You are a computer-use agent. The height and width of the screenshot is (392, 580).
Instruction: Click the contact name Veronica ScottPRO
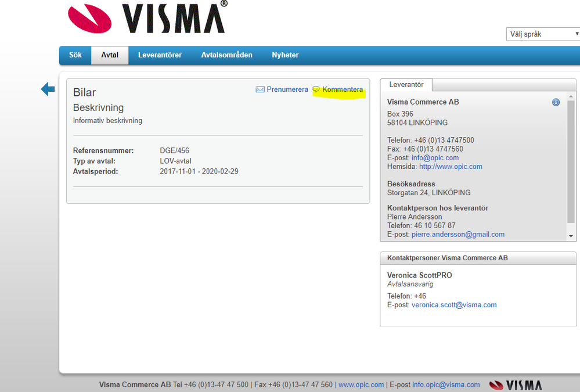(x=419, y=275)
